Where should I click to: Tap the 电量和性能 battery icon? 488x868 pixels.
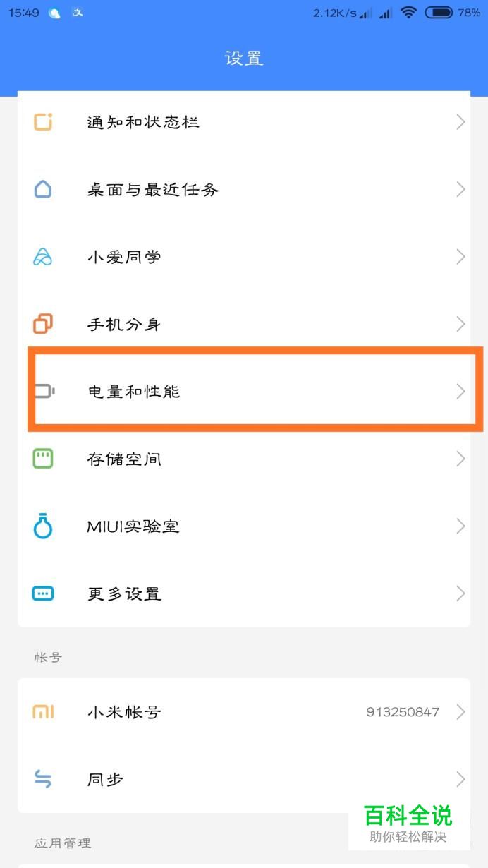pyautogui.click(x=44, y=391)
